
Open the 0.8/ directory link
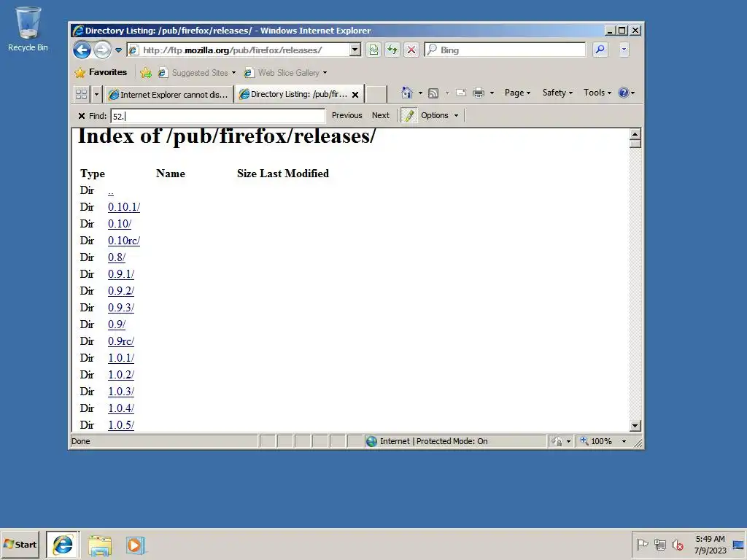coord(117,257)
